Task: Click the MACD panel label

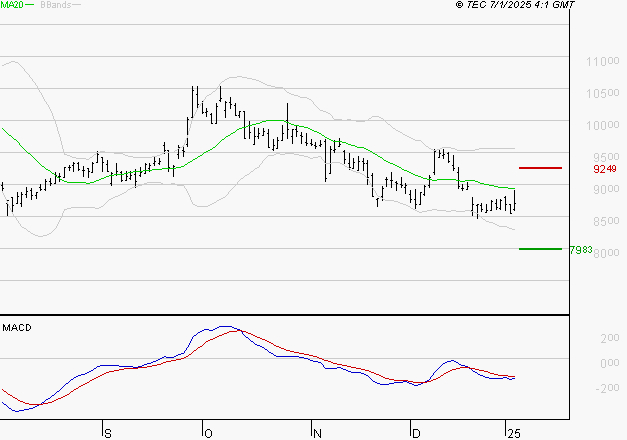Action: click(17, 328)
